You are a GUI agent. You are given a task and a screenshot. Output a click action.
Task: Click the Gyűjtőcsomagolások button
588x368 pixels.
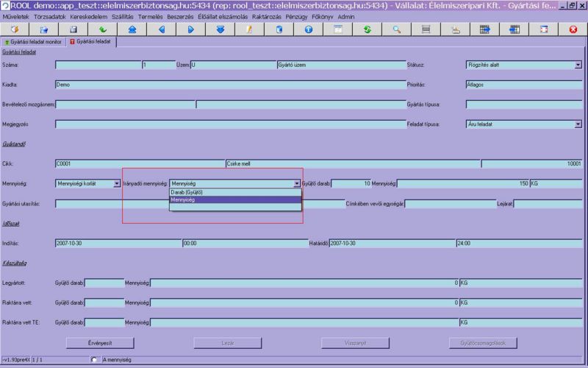pyautogui.click(x=483, y=343)
